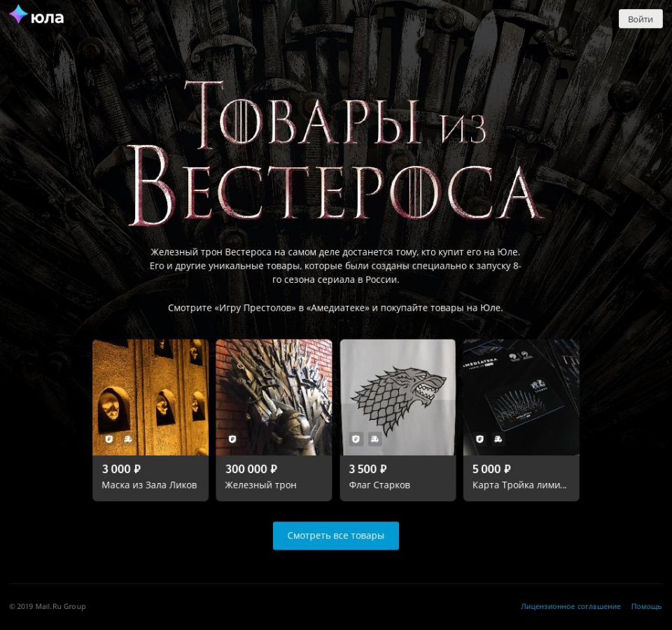Viewport: 672px width, 630px height.
Task: Open the Помощь link
Action: coord(646,606)
